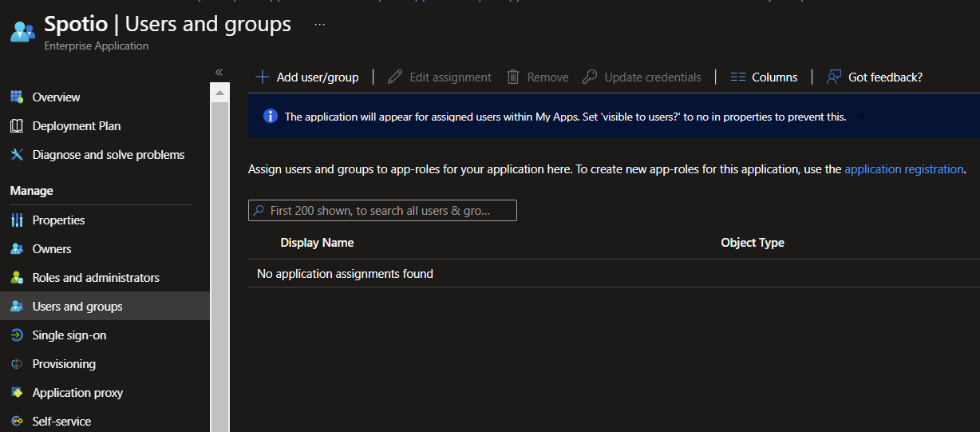Click the key icon for Update credentials
Image resolution: width=980 pixels, height=432 pixels.
(x=590, y=77)
